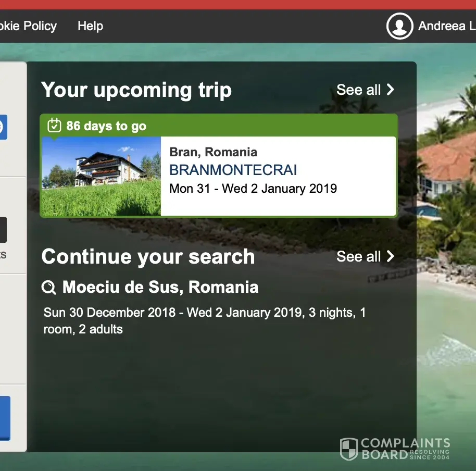Open the BRANMONTECRAI hotel link
Screen dimensions: 476x471
[233, 170]
